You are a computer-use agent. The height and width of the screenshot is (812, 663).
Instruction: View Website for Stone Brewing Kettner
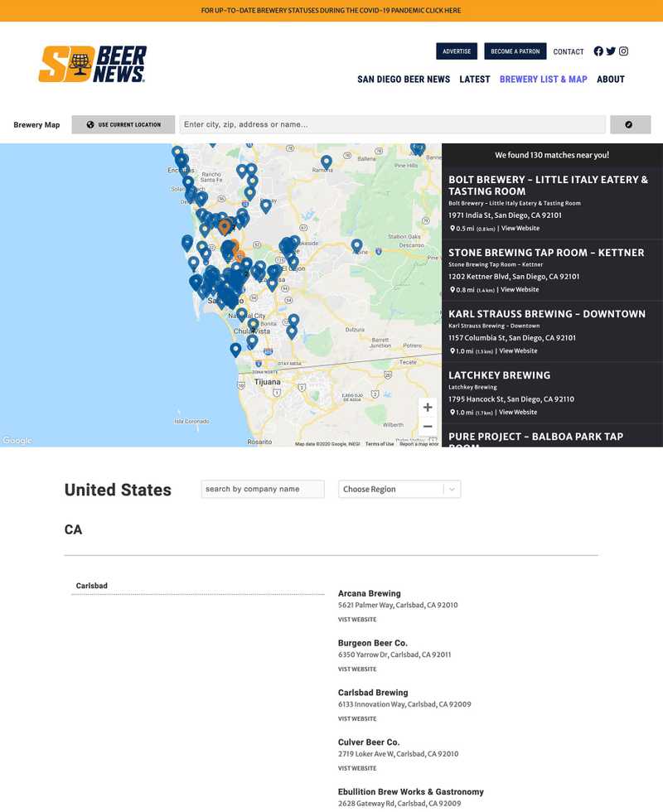coord(520,290)
